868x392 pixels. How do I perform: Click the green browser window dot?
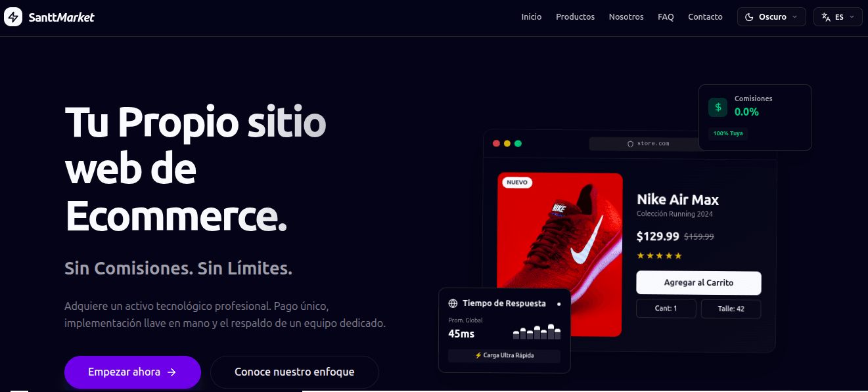[x=518, y=142]
